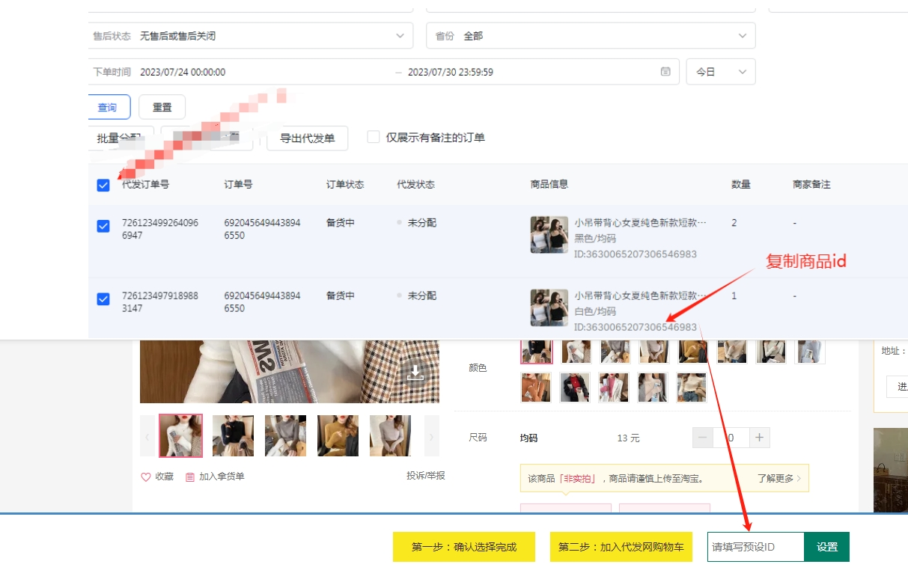This screenshot has height=588, width=908.
Task: Toggle the select-all checkbox in table header
Action: pyautogui.click(x=103, y=186)
